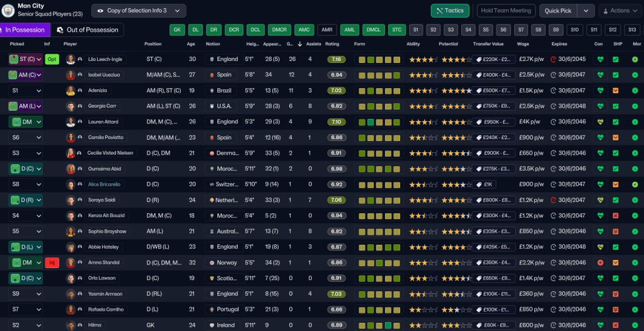Click the transfer value tag for Georgia Carr
The height and width of the screenshot is (331, 644).
pyautogui.click(x=494, y=106)
